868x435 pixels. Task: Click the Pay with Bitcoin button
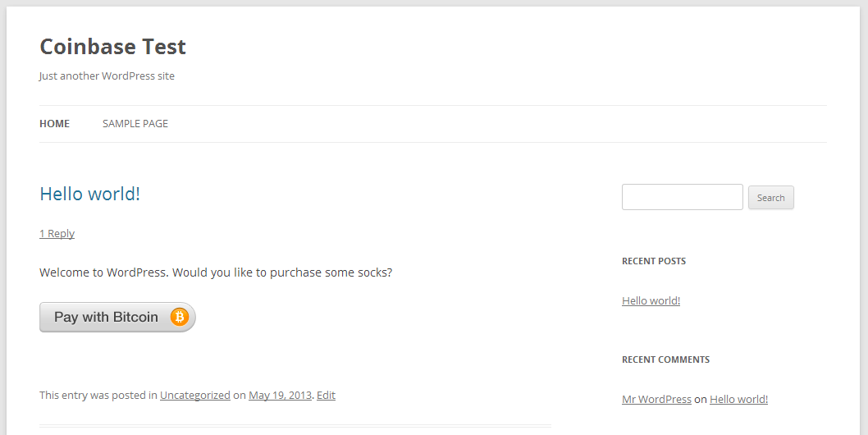click(117, 317)
